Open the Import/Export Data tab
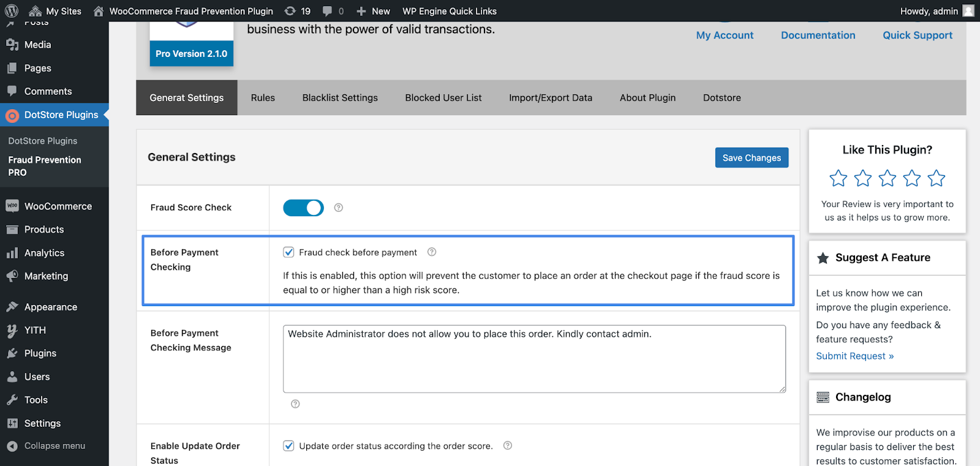 coord(551,97)
